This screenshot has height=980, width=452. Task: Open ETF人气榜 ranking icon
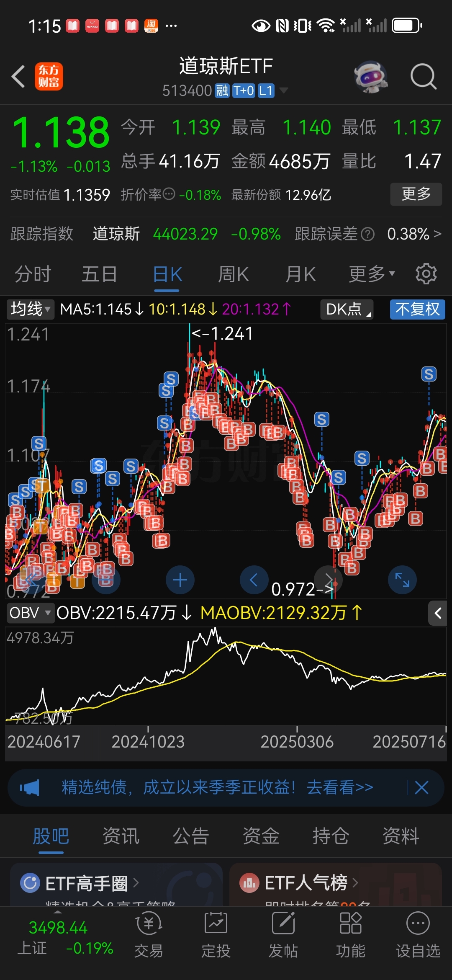249,883
